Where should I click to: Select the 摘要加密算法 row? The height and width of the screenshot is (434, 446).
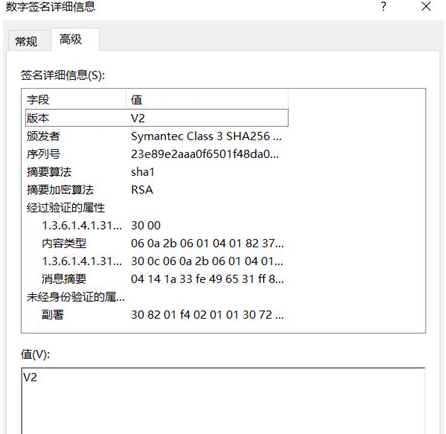157,190
